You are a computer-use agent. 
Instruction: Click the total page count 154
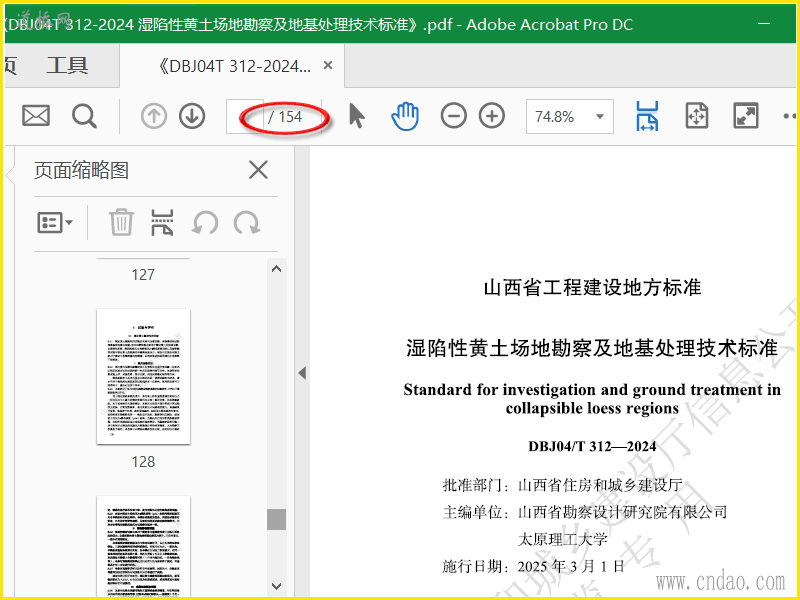290,117
